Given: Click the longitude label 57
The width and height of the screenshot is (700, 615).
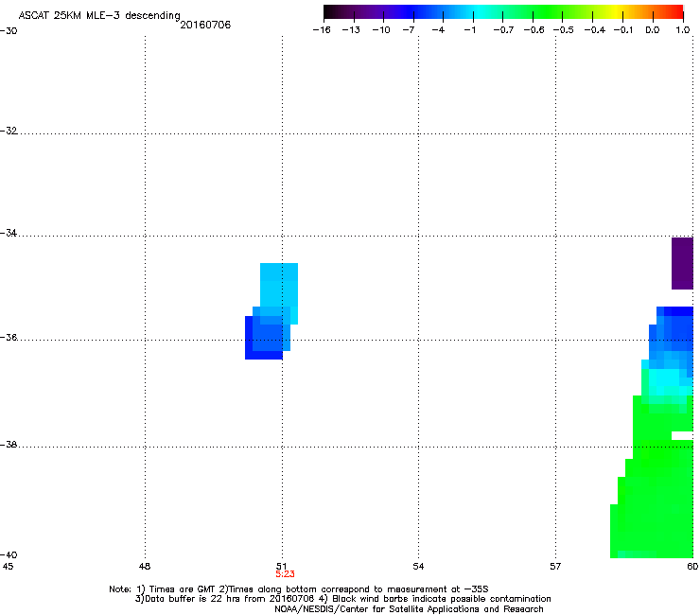Looking at the screenshot, I should point(555,567).
